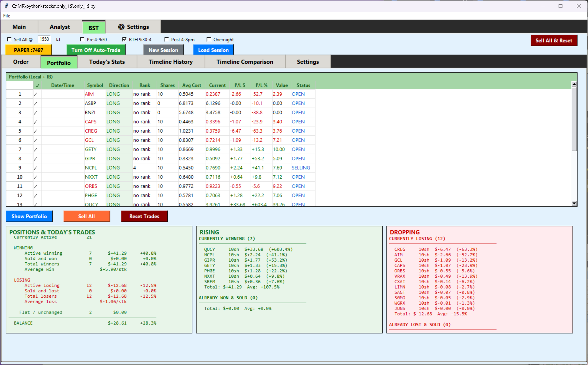Click Turn Off Auto-Trade button

pyautogui.click(x=96, y=50)
